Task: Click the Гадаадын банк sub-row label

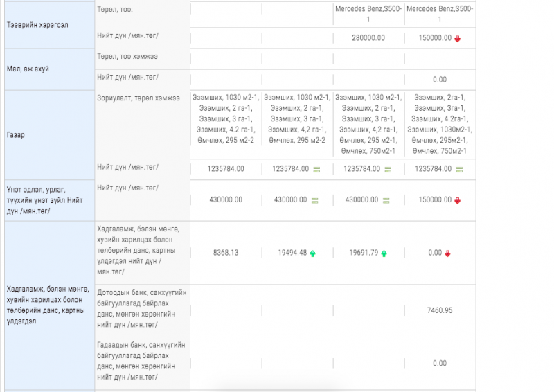Action: 141,360
